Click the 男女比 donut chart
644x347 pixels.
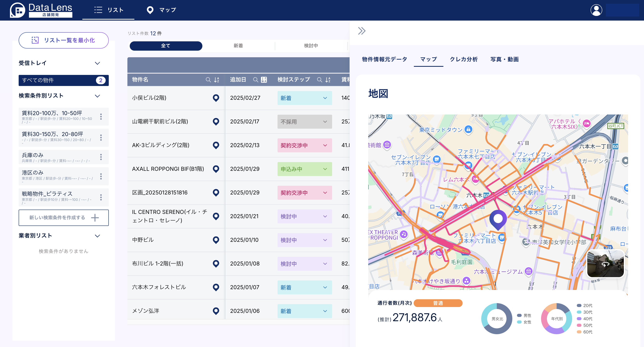point(497,319)
